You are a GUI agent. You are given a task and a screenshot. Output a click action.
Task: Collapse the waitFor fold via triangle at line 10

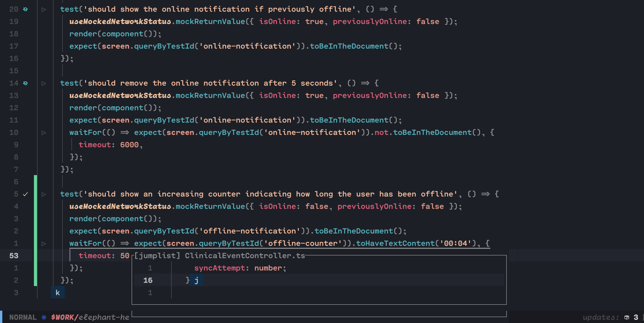point(44,132)
